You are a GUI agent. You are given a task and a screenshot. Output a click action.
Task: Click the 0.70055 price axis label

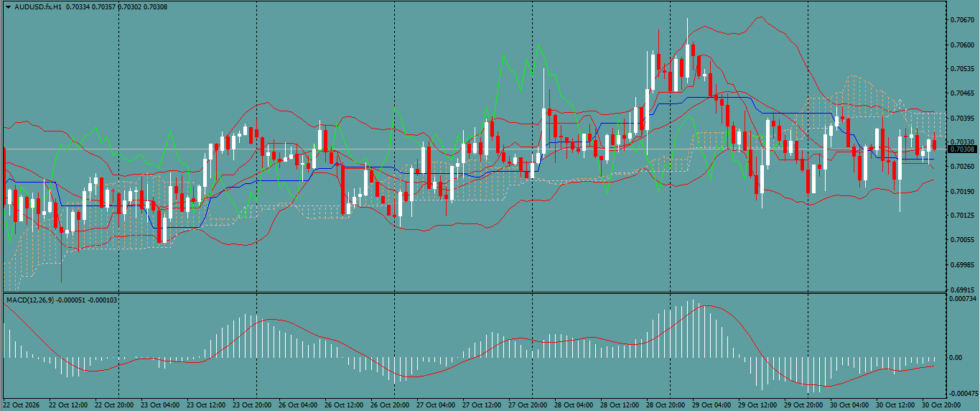tap(962, 240)
